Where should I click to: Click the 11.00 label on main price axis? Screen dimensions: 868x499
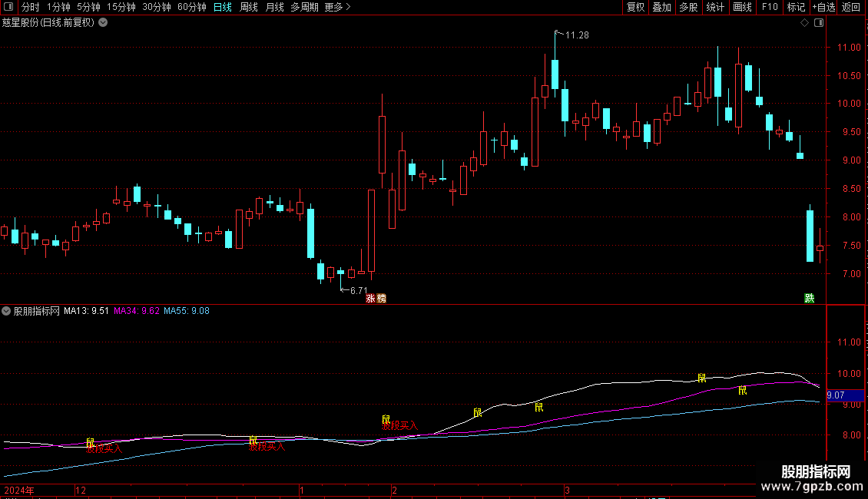(849, 48)
